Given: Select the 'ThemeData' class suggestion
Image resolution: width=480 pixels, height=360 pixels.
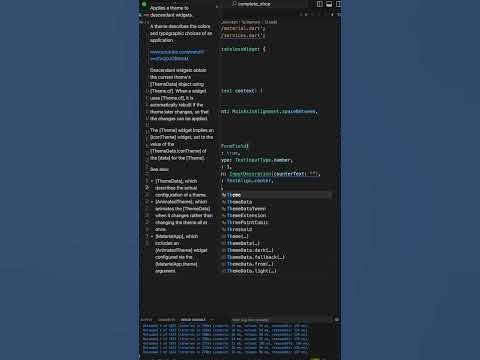Looking at the screenshot, I should point(277,202).
